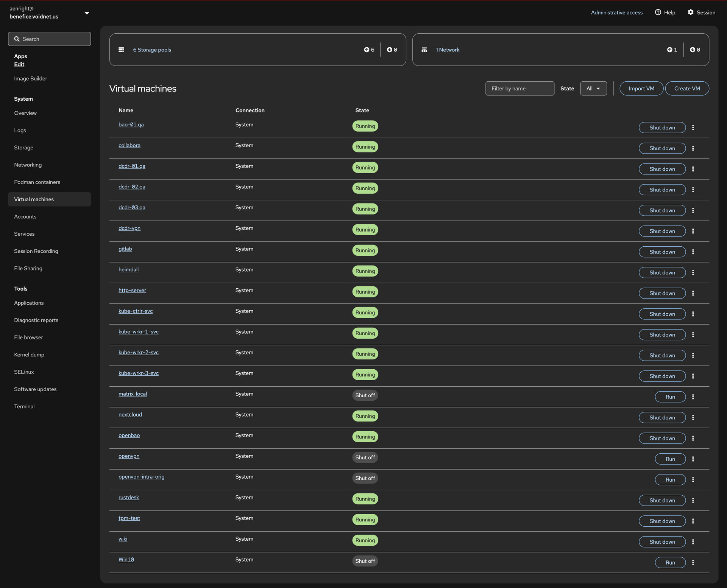Expand the host switcher dropdown arrow
This screenshot has height=588, width=727.
click(x=87, y=13)
